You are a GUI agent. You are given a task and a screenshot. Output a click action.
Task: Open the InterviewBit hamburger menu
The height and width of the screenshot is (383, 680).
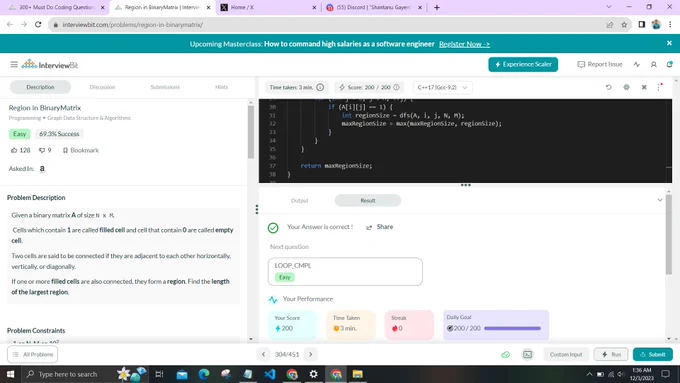(x=14, y=65)
